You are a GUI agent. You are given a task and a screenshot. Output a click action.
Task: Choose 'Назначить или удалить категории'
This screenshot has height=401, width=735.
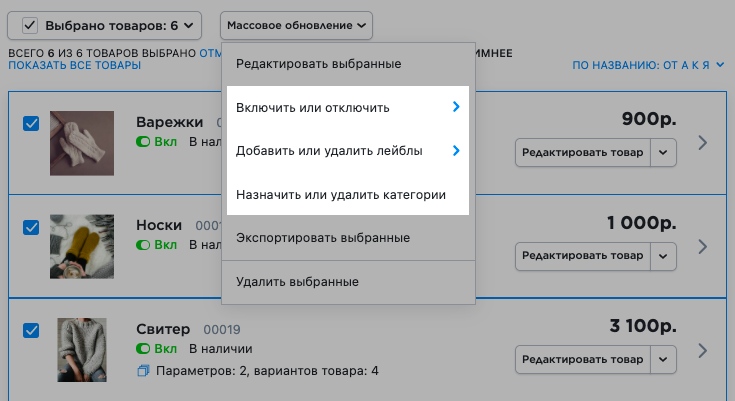[x=348, y=195]
